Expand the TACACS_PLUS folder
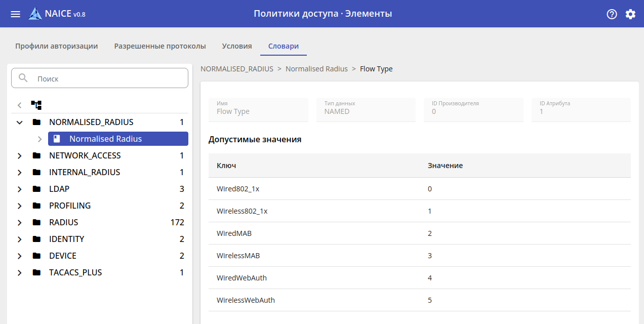 point(20,273)
